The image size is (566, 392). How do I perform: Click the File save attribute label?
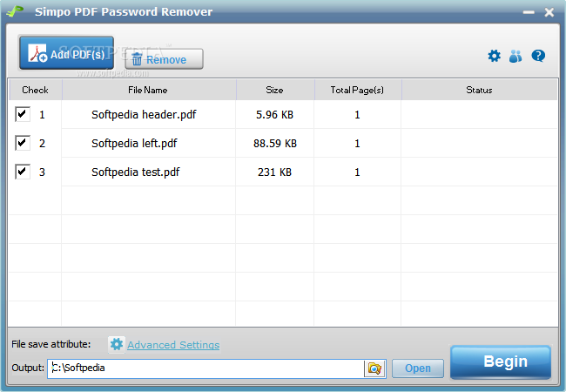pos(51,344)
